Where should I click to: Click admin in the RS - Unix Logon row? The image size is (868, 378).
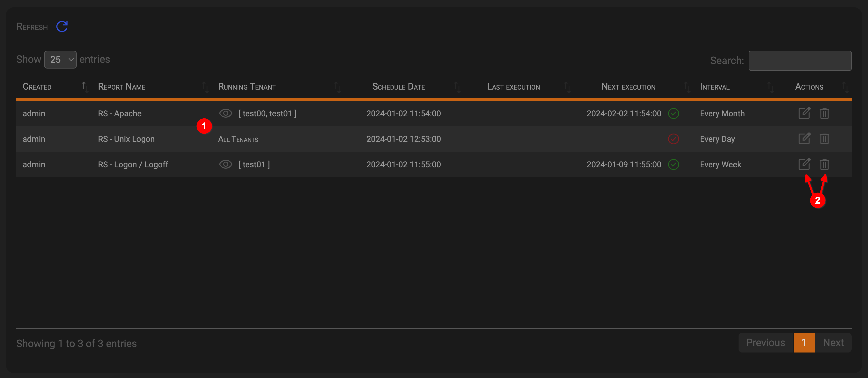click(34, 139)
